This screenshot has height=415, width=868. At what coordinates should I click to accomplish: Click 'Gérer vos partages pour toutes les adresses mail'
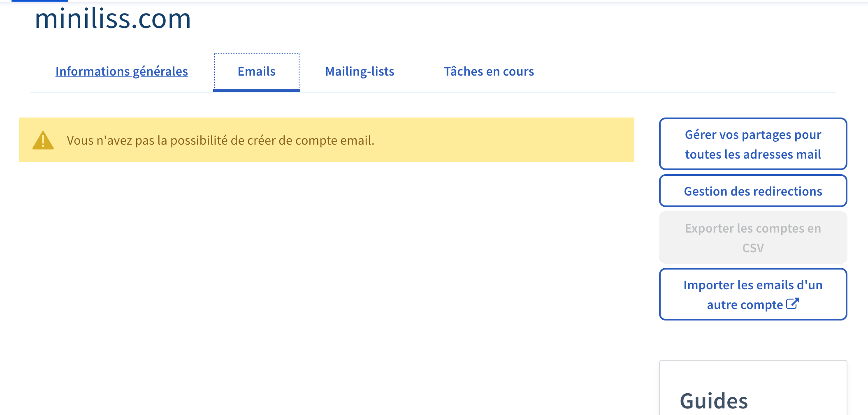point(753,144)
